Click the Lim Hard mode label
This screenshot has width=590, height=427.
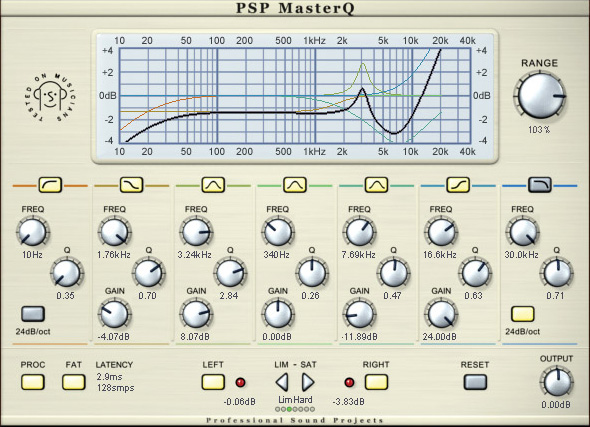295,400
